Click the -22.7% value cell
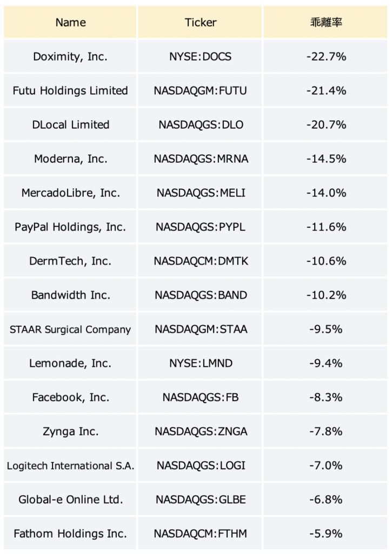The height and width of the screenshot is (554, 392). 325,56
